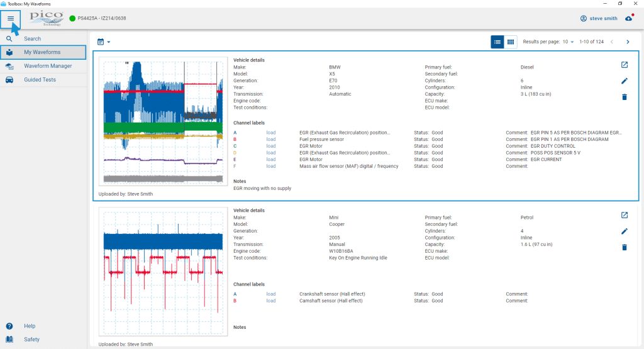Open the BMW X5 waveform thumbnail
This screenshot has width=644, height=349.
(163, 121)
